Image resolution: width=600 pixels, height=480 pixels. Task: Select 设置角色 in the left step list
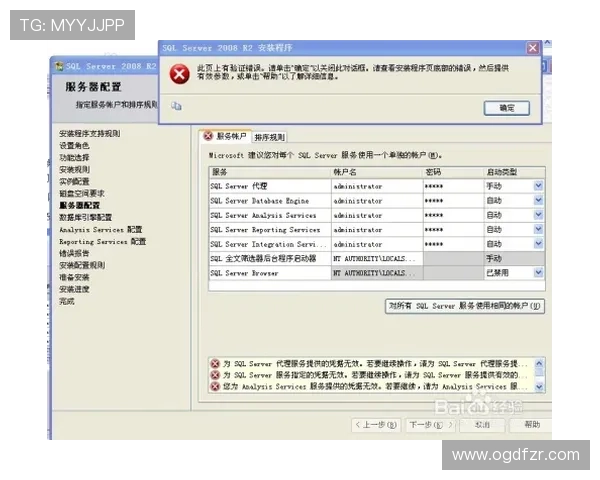(x=74, y=145)
